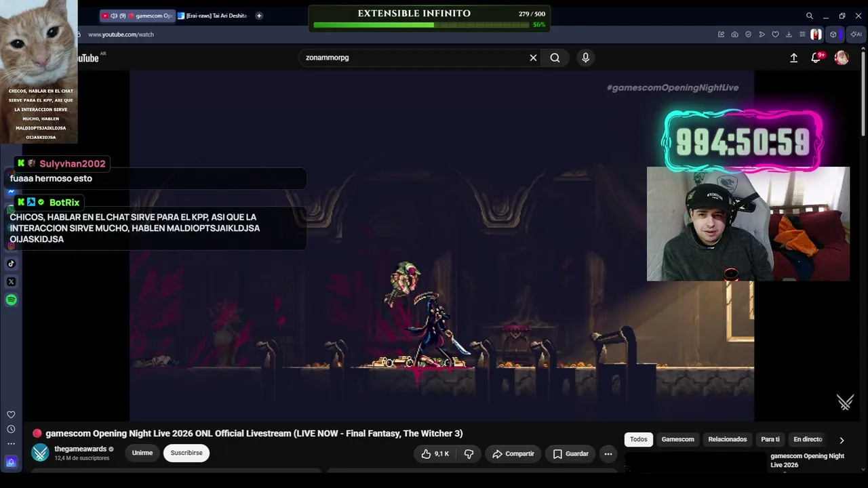Open thegameawards channel link
The height and width of the screenshot is (488, 868).
click(x=80, y=449)
